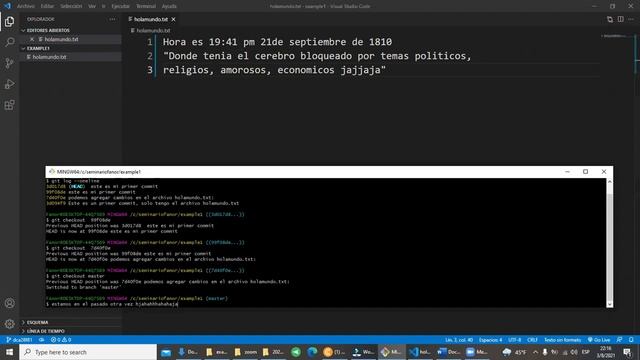Click editor line 3 ending with jajjaja
The image size is (640, 360).
(274, 70)
